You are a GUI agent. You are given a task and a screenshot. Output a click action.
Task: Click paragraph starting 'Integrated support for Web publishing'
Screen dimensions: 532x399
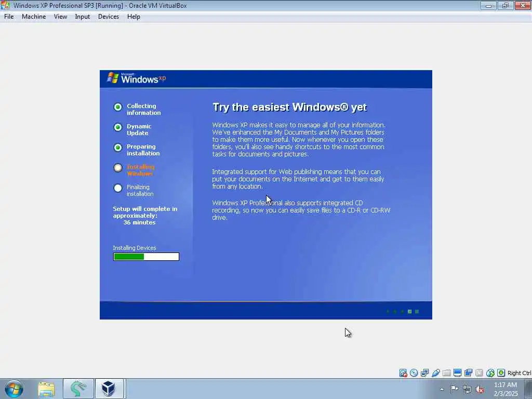pos(298,179)
